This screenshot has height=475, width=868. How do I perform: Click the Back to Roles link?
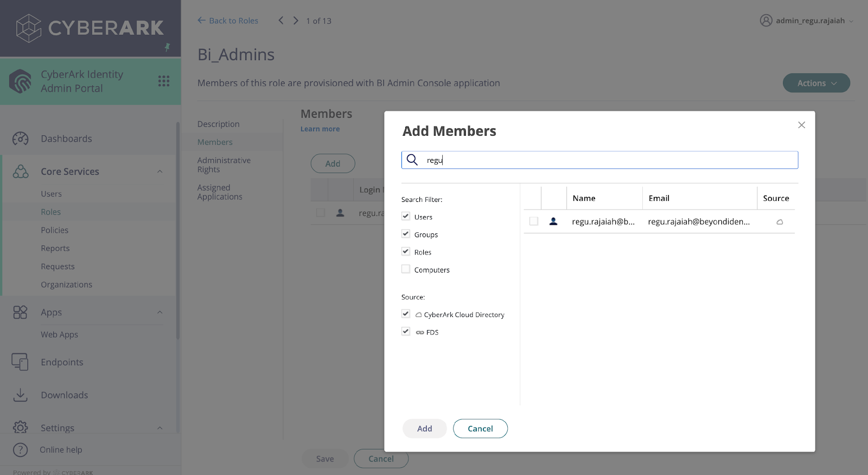tap(228, 21)
